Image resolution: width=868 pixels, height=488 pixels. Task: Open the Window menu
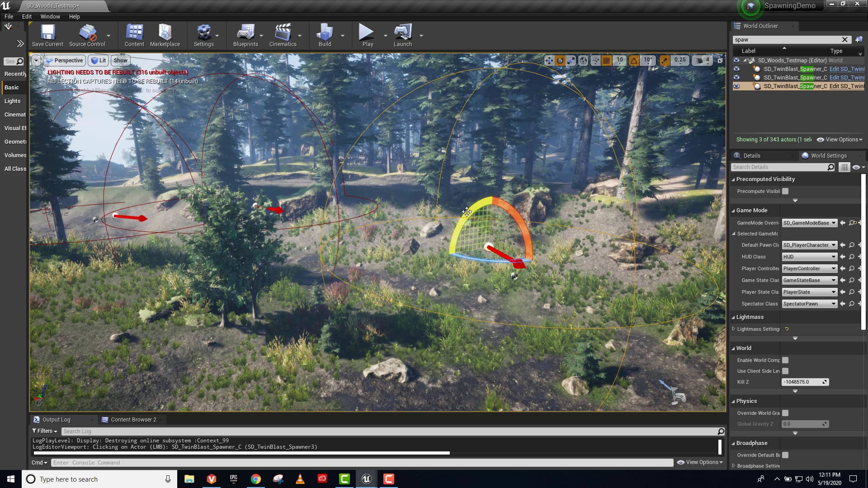pos(50,16)
